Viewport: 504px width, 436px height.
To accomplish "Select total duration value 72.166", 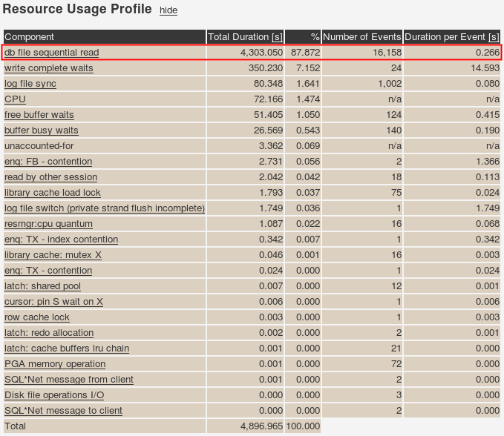I will pos(268,99).
